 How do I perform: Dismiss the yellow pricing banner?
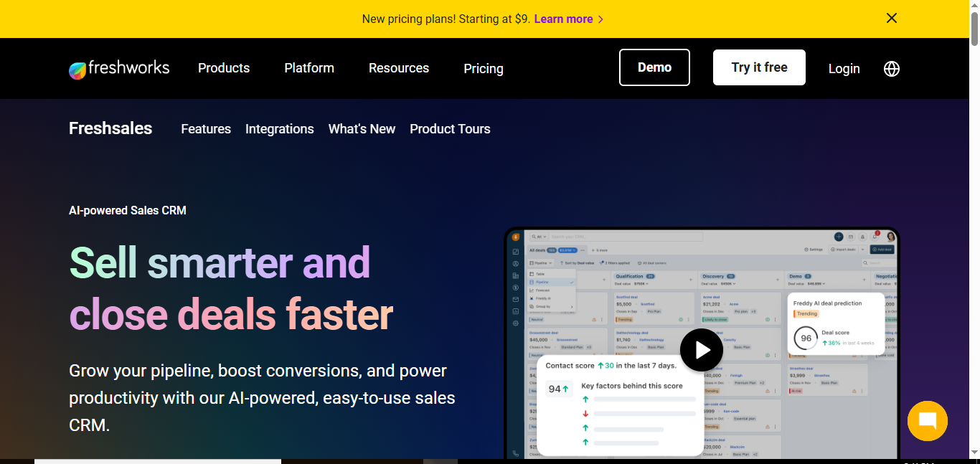pos(891,19)
